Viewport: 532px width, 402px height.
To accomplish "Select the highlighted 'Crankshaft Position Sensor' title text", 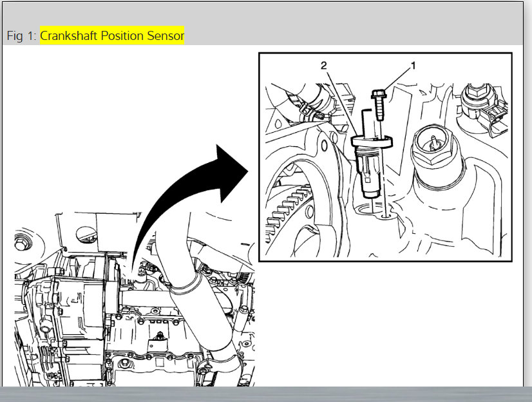I will click(x=112, y=35).
